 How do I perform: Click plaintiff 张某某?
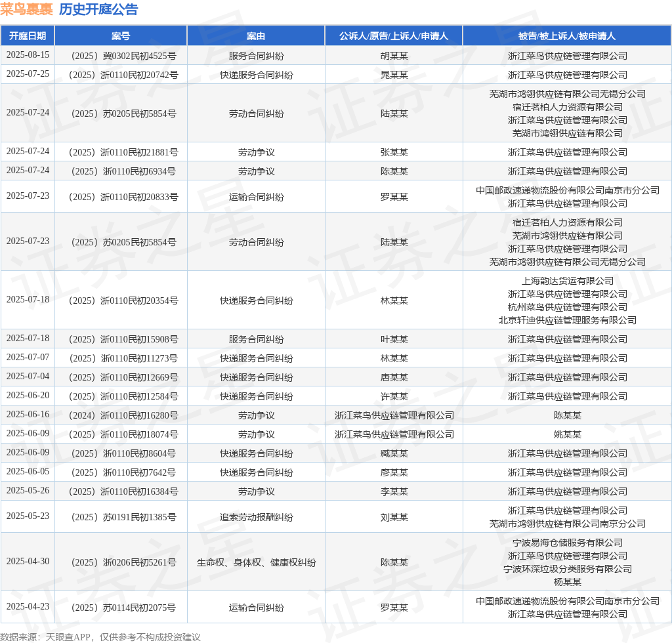tap(394, 152)
